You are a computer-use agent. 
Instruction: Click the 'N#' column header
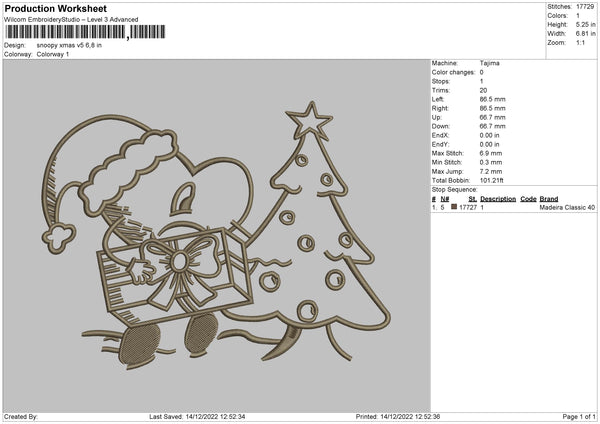point(445,199)
